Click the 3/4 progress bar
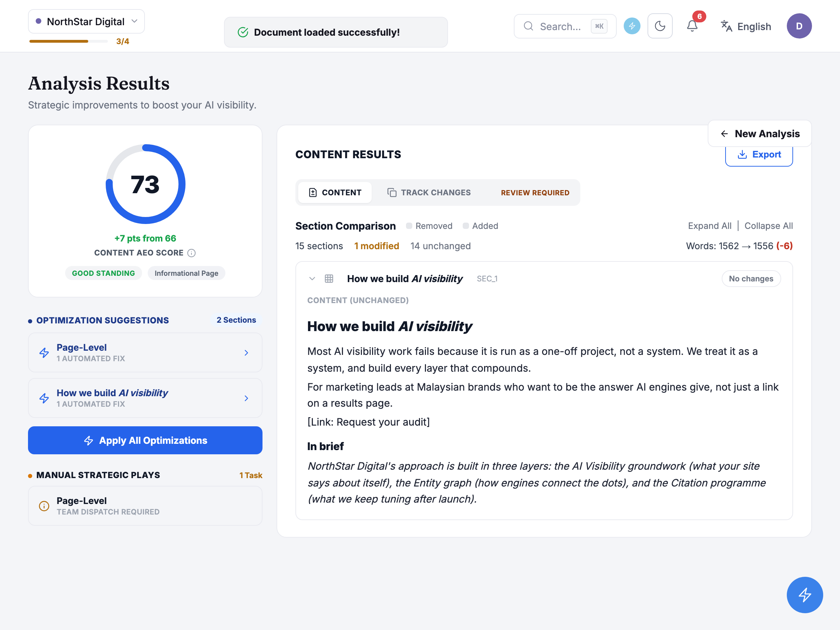 click(68, 41)
